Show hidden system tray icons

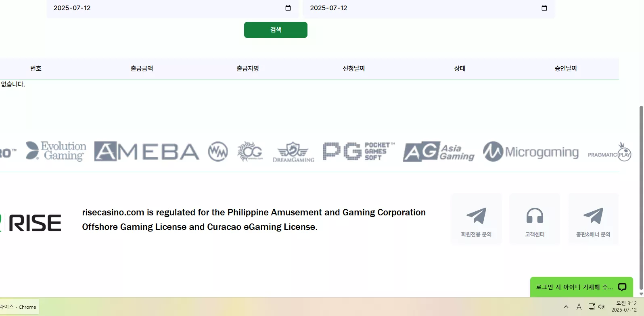pyautogui.click(x=566, y=307)
